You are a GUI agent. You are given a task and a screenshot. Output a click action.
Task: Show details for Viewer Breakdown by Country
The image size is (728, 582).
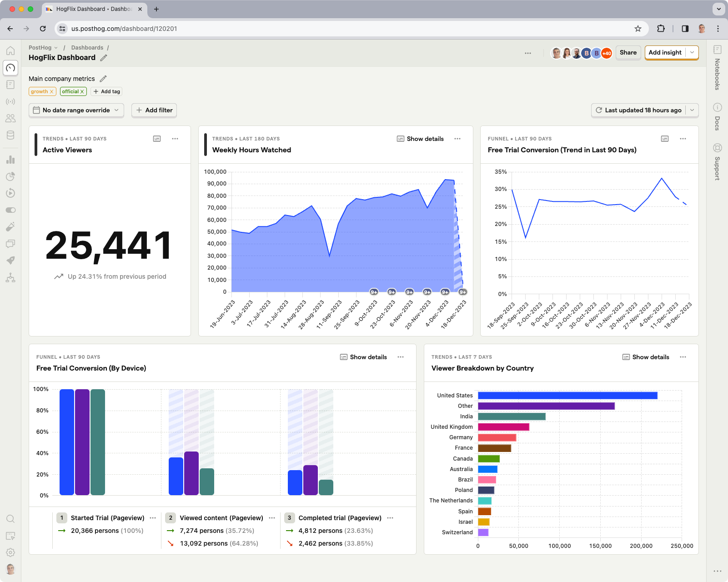[x=645, y=357]
